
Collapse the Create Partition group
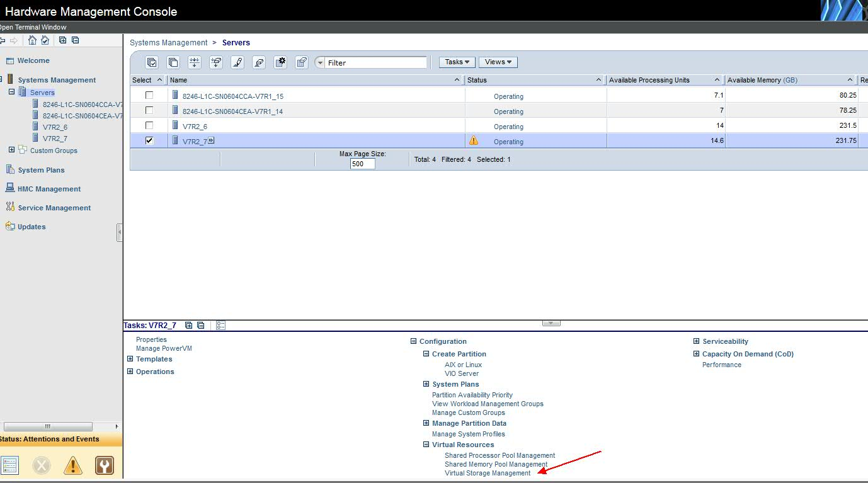pos(426,354)
